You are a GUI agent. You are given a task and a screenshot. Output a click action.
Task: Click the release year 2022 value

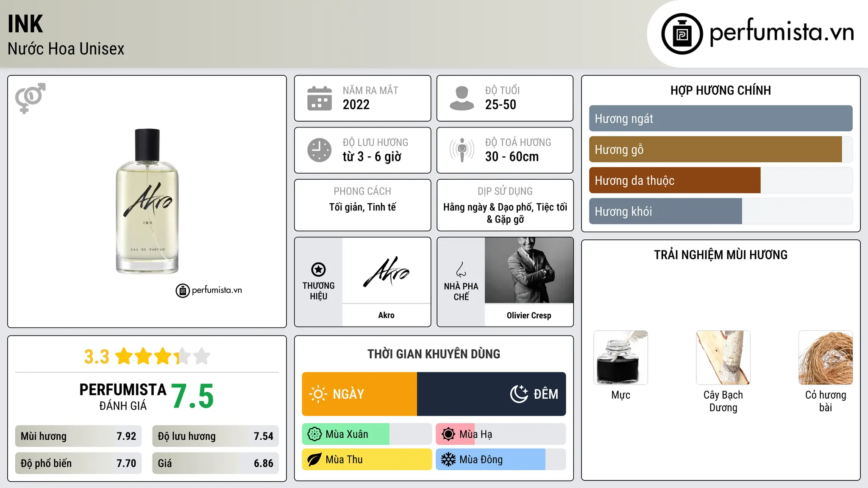pyautogui.click(x=356, y=105)
